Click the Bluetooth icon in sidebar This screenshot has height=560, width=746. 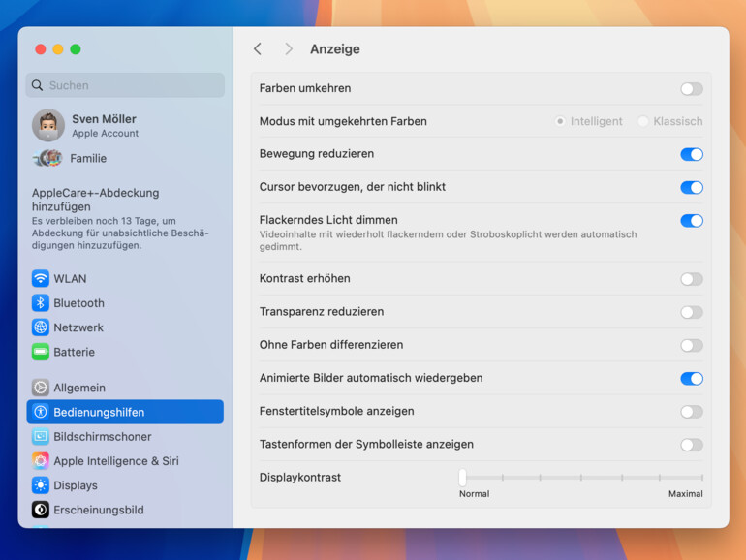41,303
